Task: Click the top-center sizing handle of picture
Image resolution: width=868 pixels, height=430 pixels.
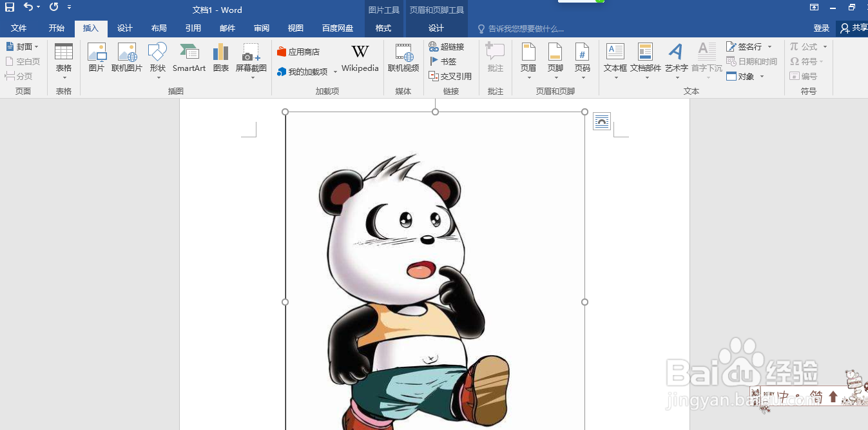Action: pyautogui.click(x=436, y=112)
